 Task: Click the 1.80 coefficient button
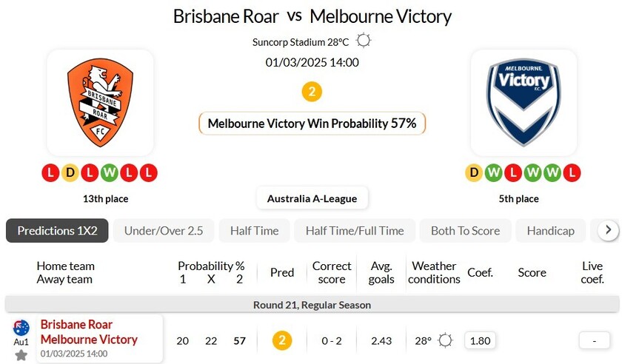pyautogui.click(x=480, y=340)
